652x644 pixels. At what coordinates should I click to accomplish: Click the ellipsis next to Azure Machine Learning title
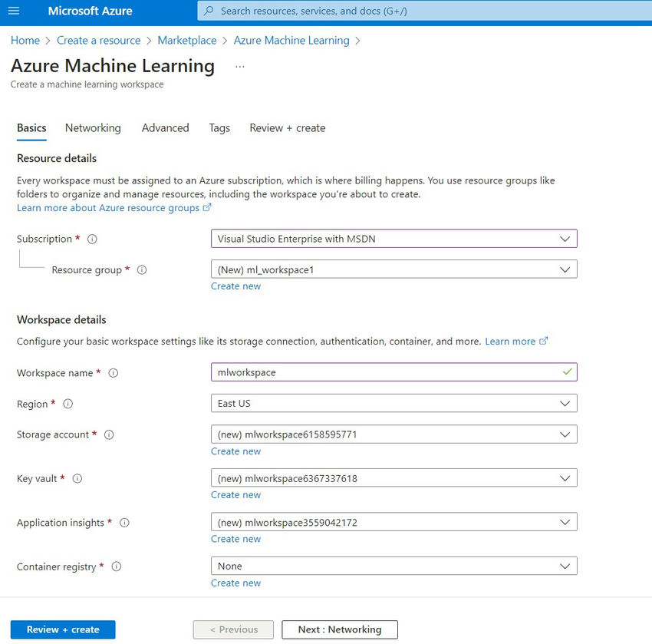tap(240, 67)
